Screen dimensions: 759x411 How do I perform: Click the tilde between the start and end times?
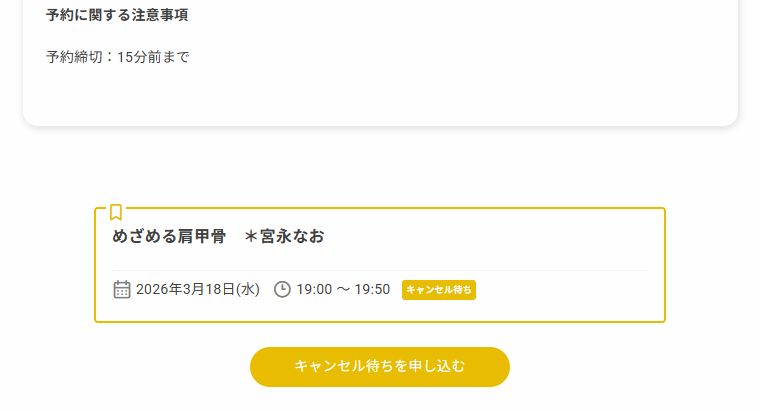(343, 290)
